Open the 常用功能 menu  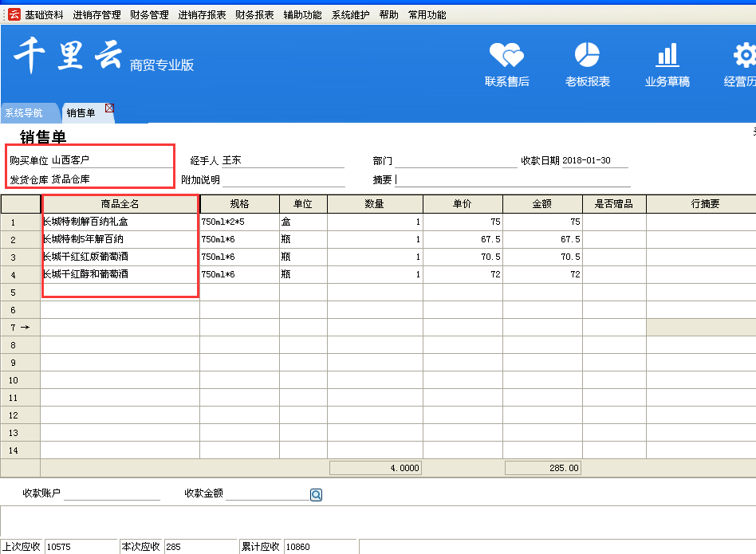pyautogui.click(x=427, y=14)
